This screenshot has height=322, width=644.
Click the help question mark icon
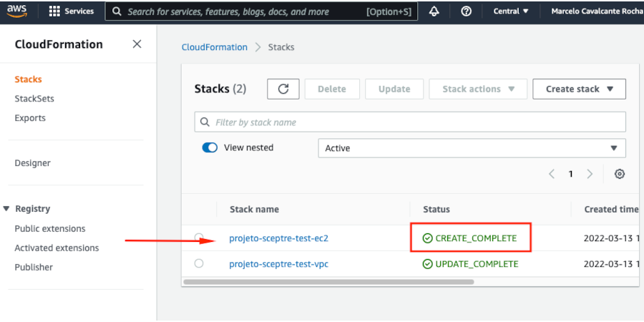(x=467, y=11)
